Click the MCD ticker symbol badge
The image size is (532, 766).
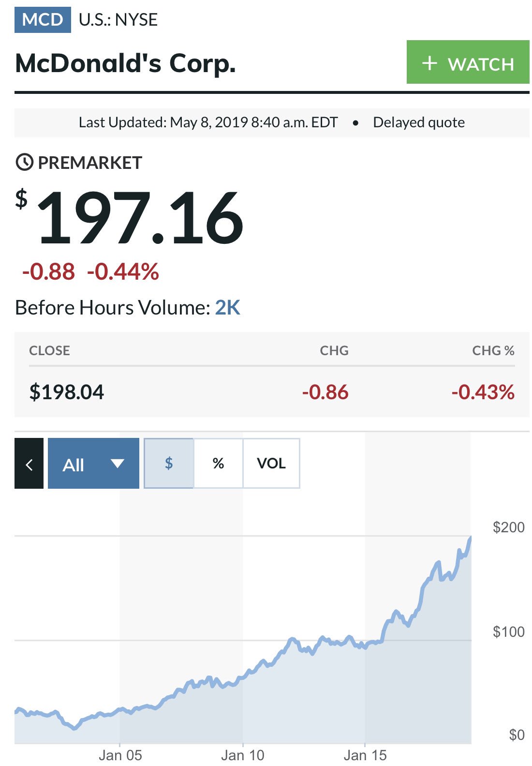point(43,20)
